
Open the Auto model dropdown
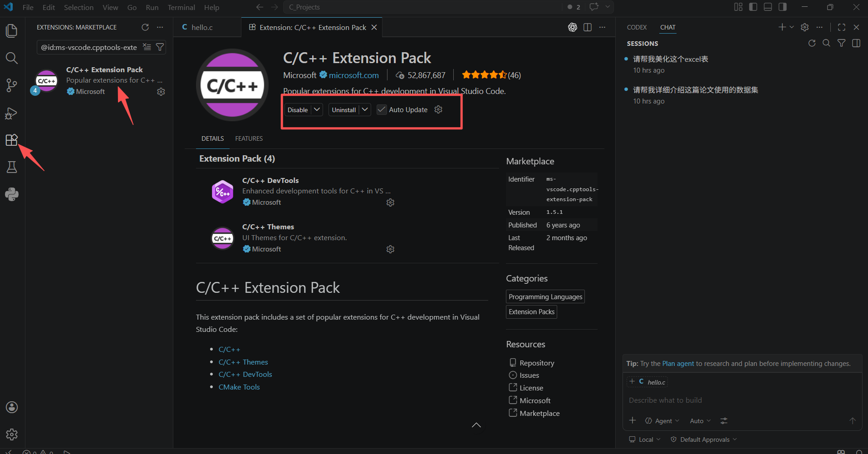700,421
